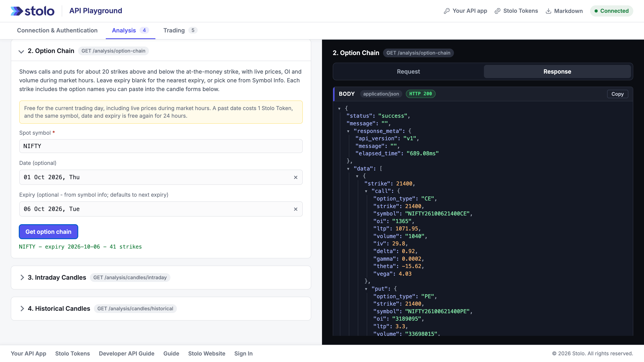The height and width of the screenshot is (362, 644).
Task: Clear the Date field with its X icon
Action: pos(295,177)
